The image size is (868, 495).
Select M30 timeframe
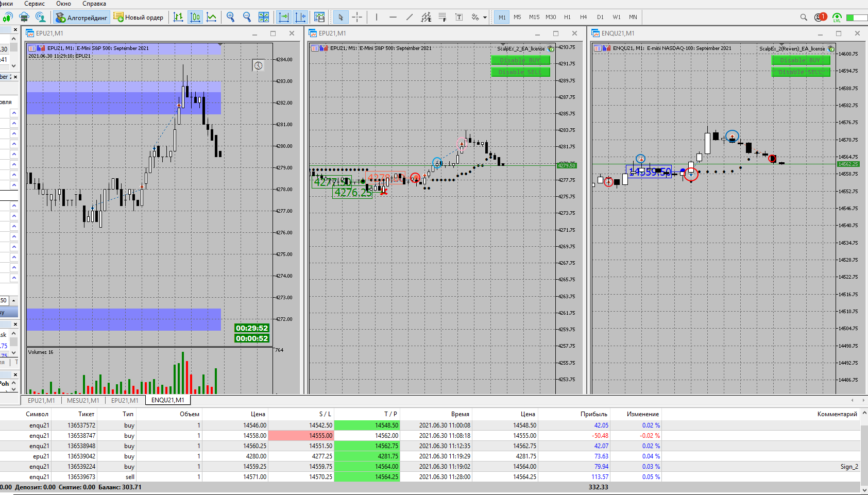point(551,17)
